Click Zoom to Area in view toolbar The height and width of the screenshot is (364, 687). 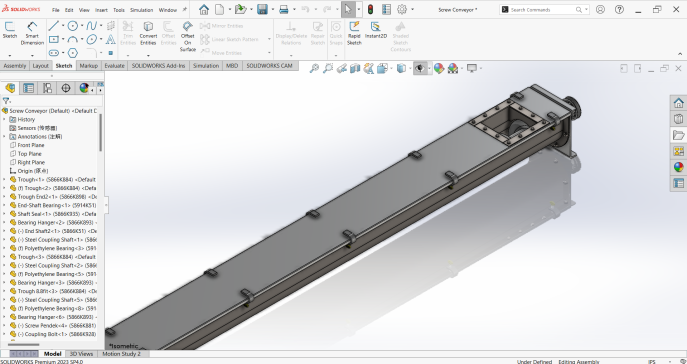click(328, 68)
